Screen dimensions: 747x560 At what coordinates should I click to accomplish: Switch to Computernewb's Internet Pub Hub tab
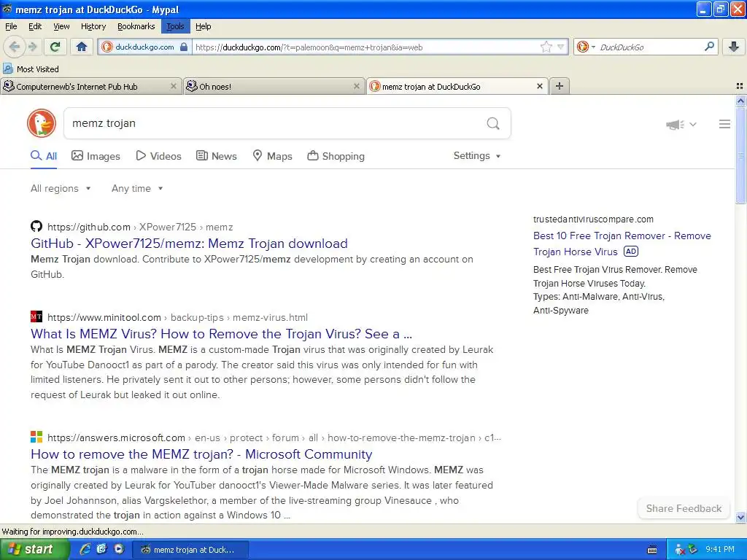pyautogui.click(x=90, y=86)
